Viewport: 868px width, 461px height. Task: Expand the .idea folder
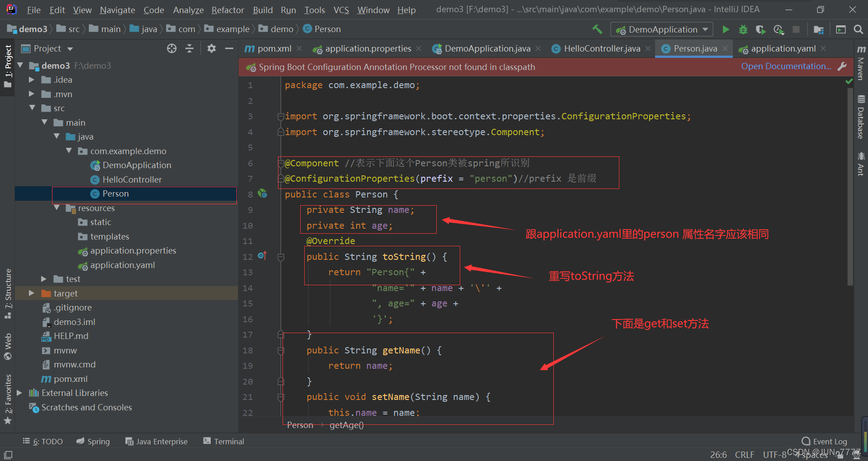click(32, 80)
